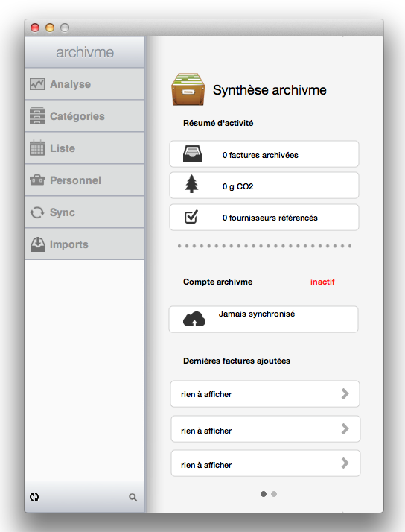Select the first page indicator dot
The width and height of the screenshot is (405, 532).
click(x=264, y=494)
